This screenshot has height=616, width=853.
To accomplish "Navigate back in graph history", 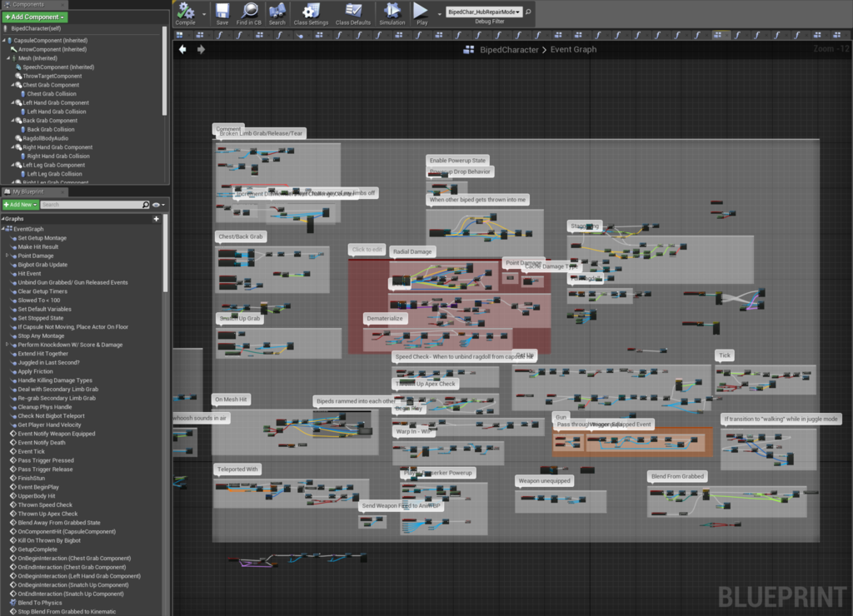I will [x=182, y=50].
